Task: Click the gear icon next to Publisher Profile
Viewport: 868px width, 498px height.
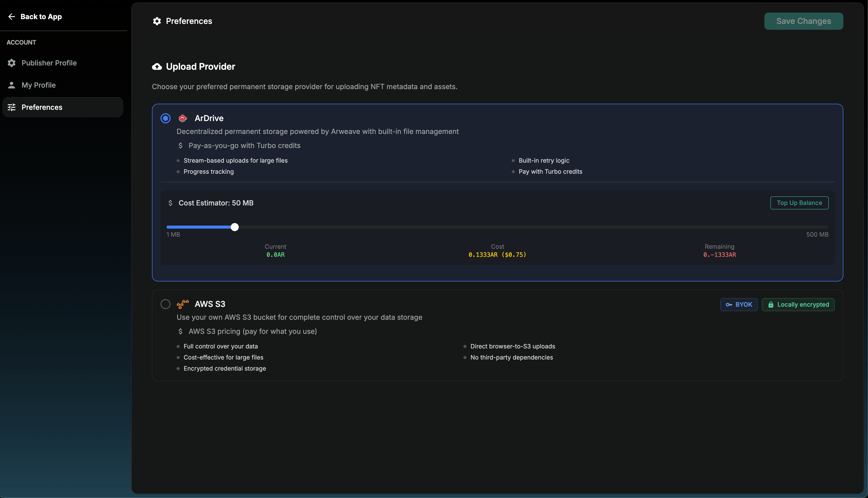Action: pos(11,63)
